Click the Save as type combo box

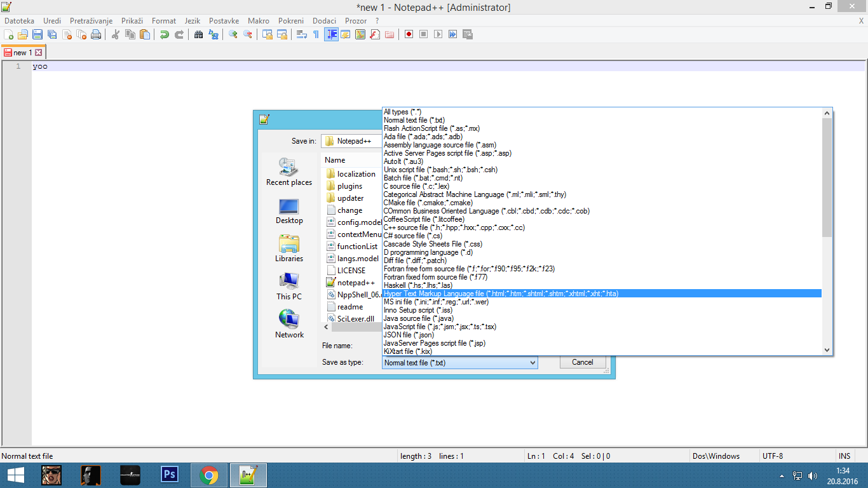click(x=460, y=363)
